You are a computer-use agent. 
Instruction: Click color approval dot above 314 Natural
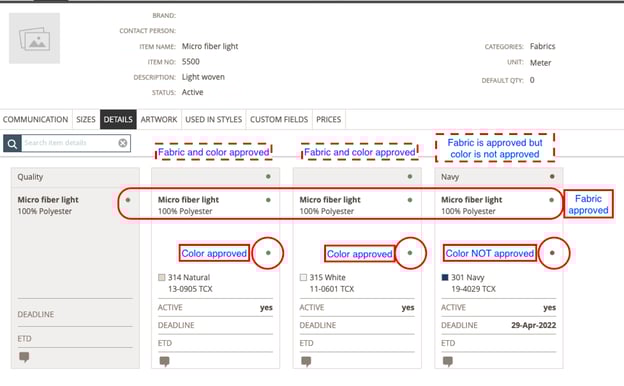(x=268, y=253)
